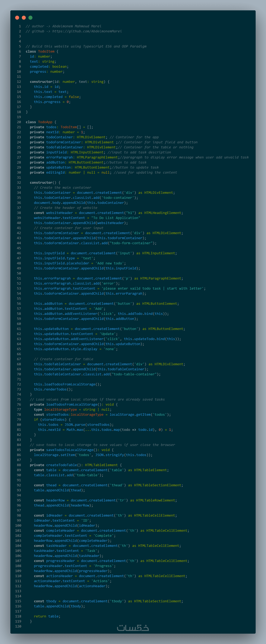This screenshot has height=644, width=266.
Task: Click the saveTodosToLocalStorage method declaration
Action: [x=70, y=450]
